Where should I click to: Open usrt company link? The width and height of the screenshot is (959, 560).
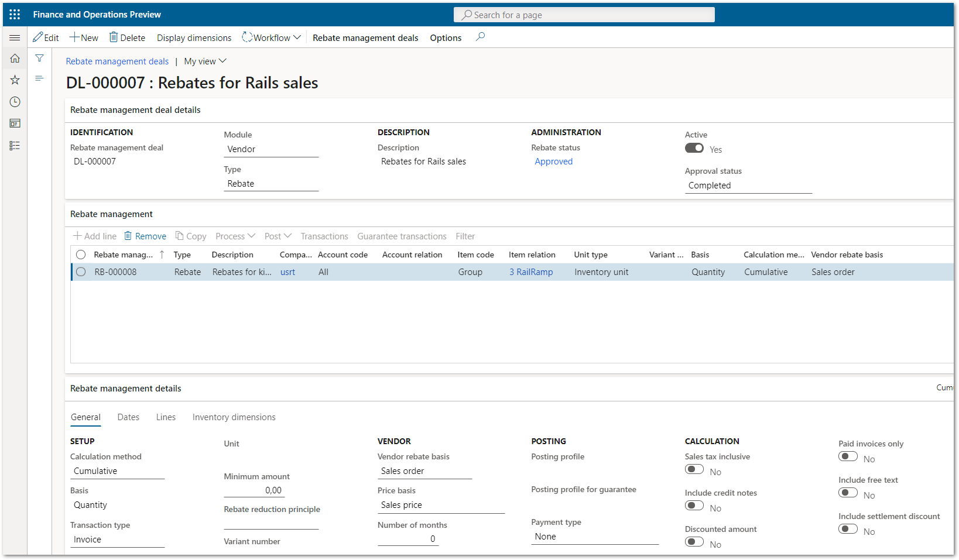(x=287, y=272)
